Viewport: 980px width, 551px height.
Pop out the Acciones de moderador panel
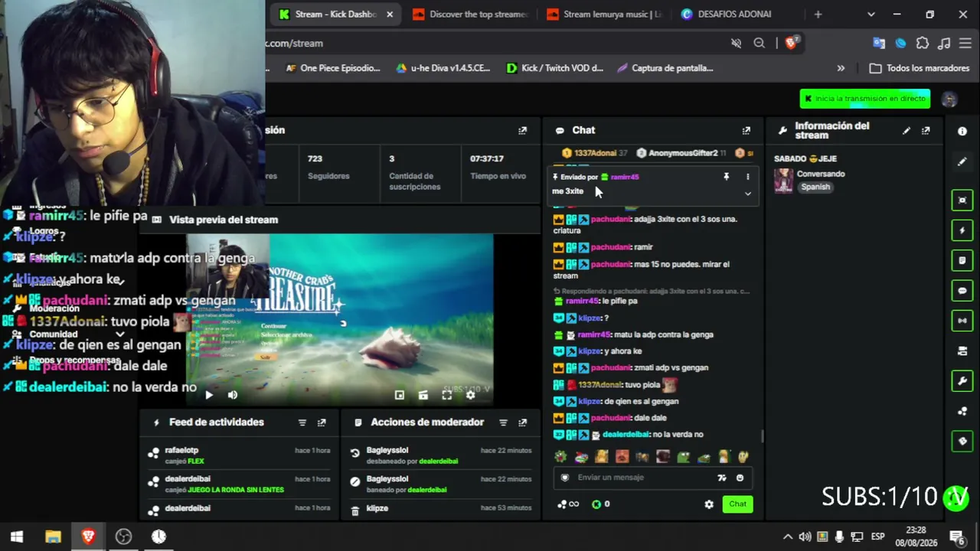[x=523, y=422]
